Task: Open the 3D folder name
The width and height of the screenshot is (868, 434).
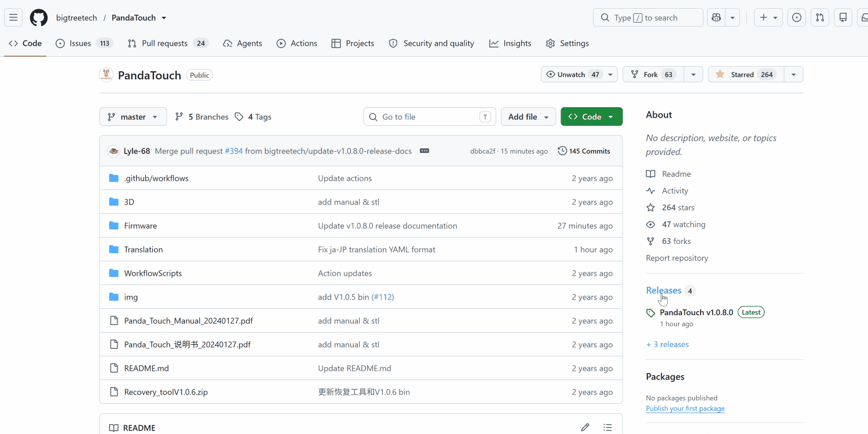Action: [129, 202]
